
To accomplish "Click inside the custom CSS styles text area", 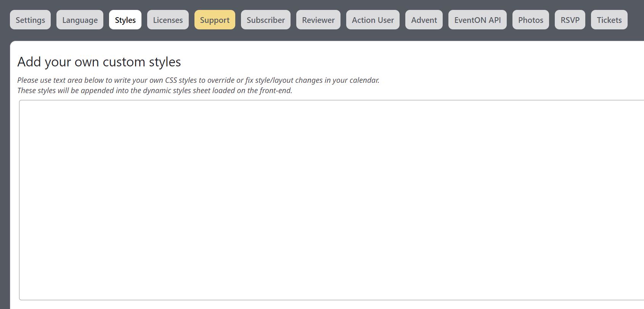I will click(x=331, y=200).
